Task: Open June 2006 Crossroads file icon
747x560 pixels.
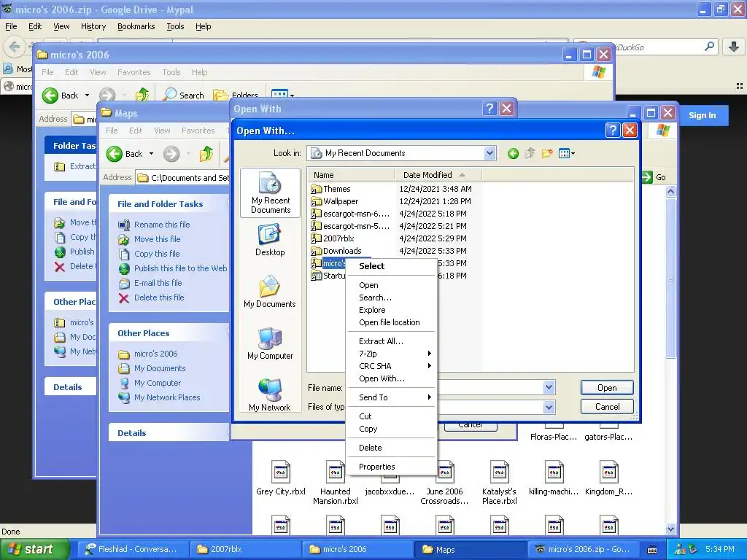Action: (445, 472)
